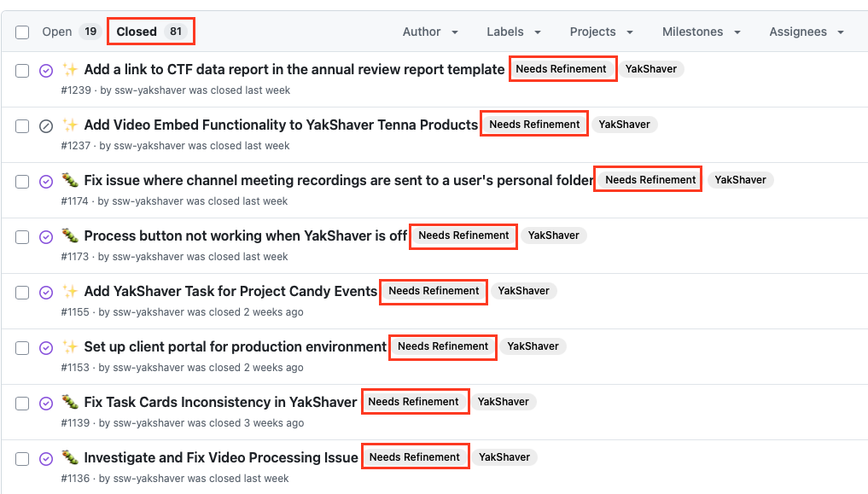Click not-planned status icon on issue #1237
Viewport: 868px width, 494px height.
46,126
